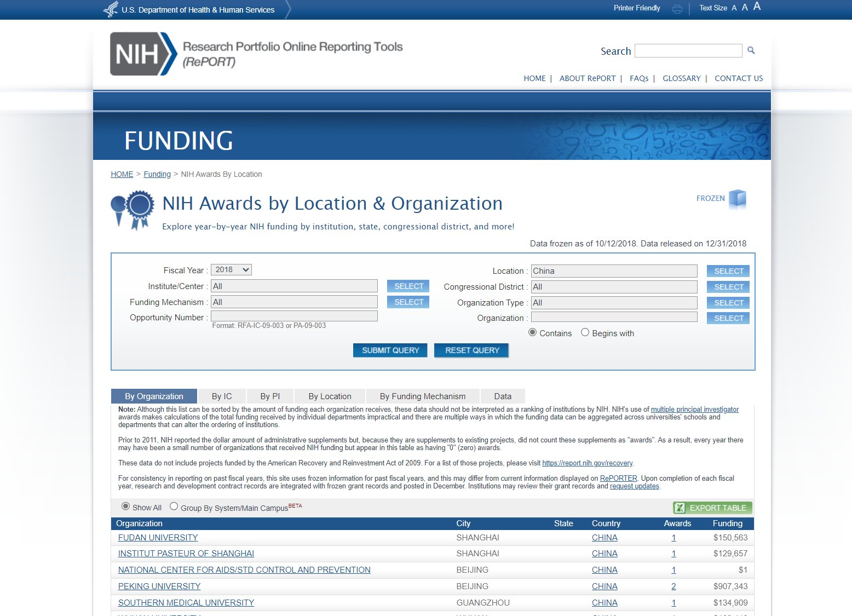Open ABOUT RePORT navigation link
Image resolution: width=852 pixels, height=616 pixels.
(x=588, y=78)
